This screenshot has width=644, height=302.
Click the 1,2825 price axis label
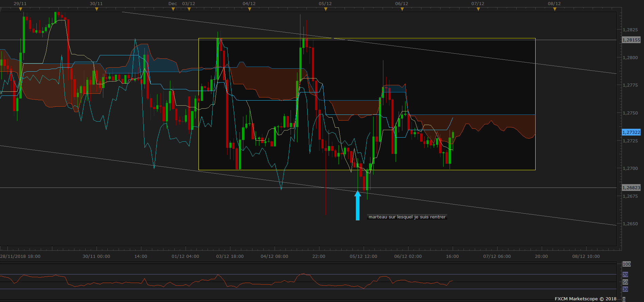[x=630, y=30]
